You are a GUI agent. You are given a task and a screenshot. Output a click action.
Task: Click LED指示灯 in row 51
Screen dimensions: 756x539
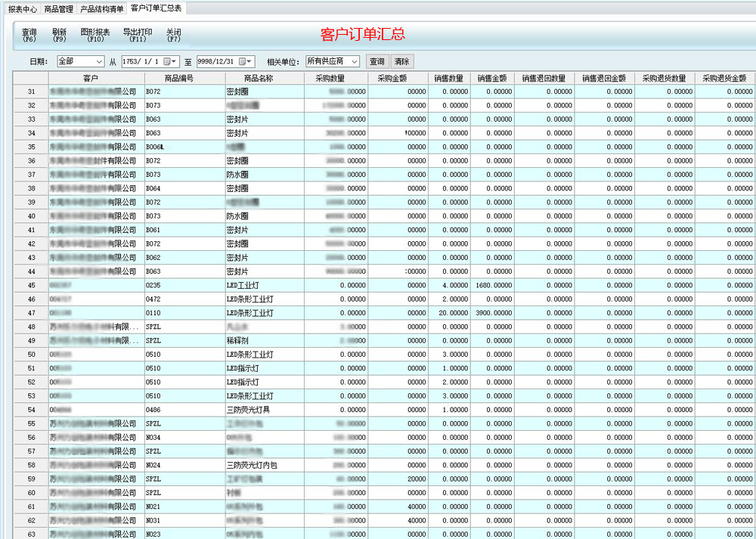pos(243,368)
